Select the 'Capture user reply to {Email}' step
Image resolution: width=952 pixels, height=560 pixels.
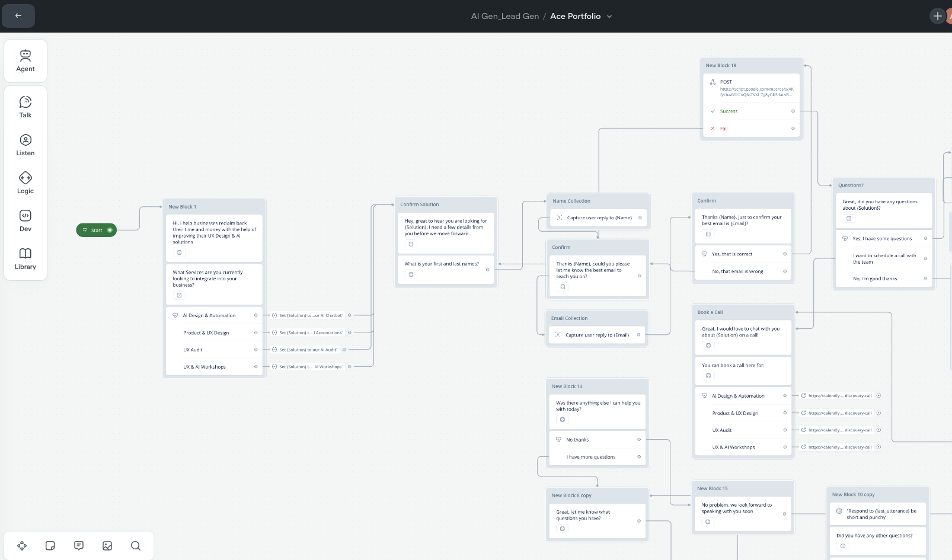(x=597, y=335)
